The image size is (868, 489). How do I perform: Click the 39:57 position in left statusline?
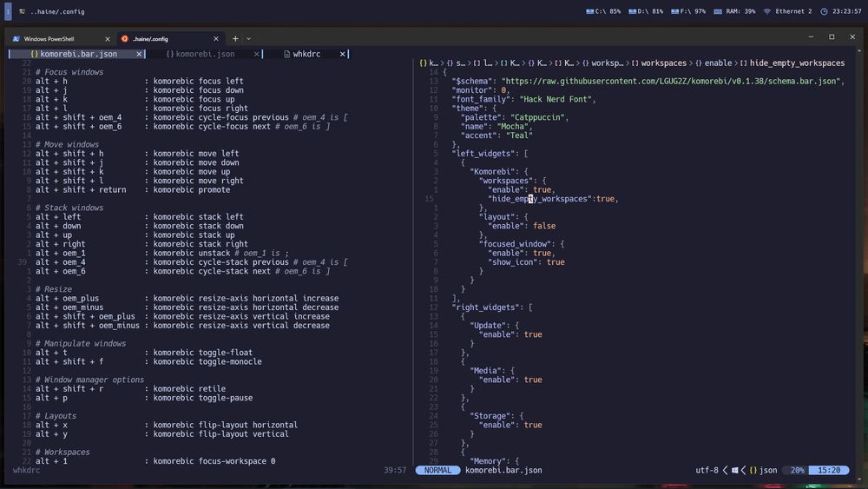(395, 470)
